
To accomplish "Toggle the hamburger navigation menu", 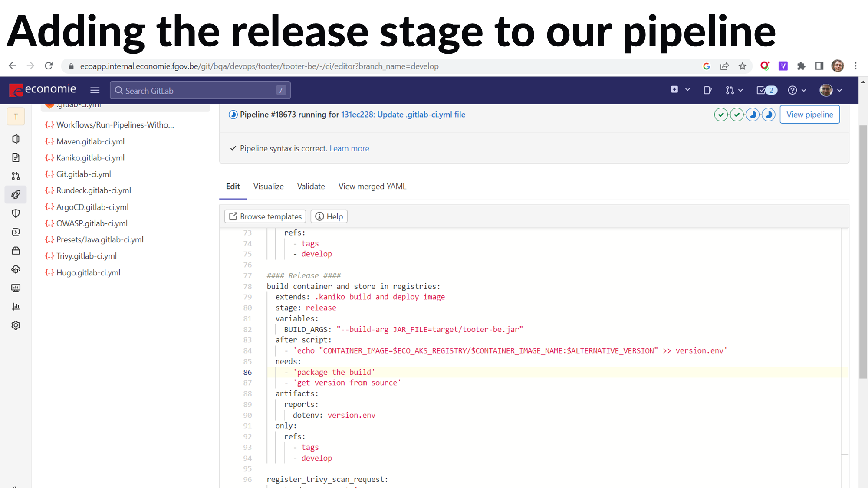I will pyautogui.click(x=95, y=90).
